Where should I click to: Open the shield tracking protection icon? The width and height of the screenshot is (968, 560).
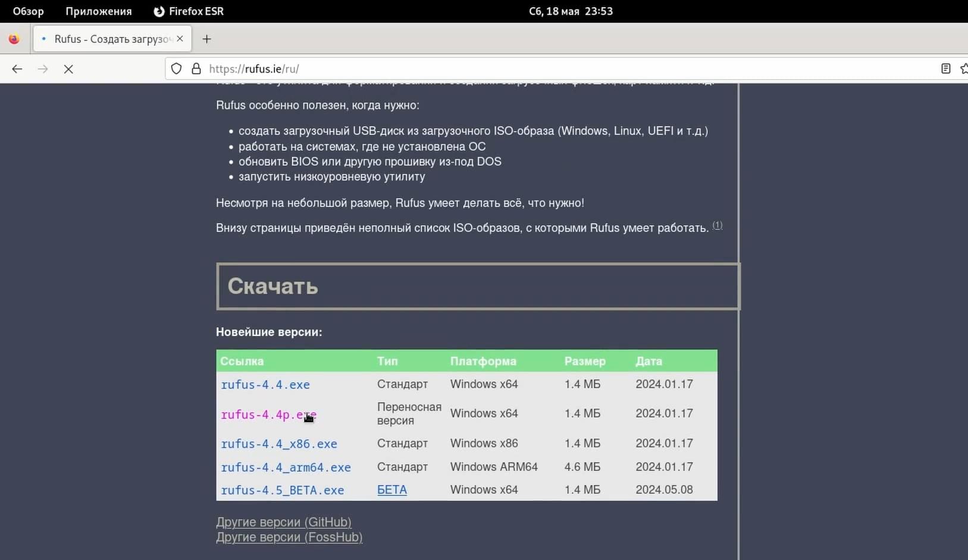pos(176,69)
